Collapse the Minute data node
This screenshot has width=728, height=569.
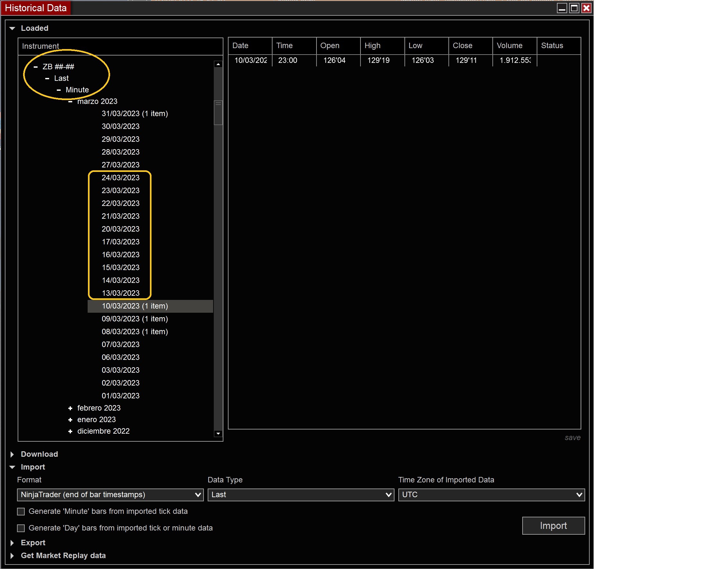click(59, 89)
